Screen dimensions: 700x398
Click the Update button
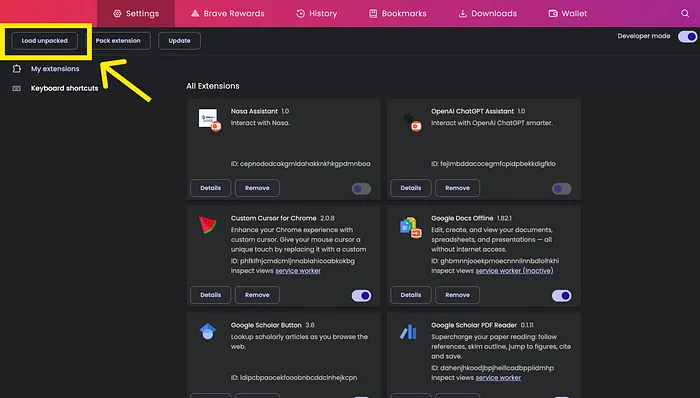click(x=179, y=41)
